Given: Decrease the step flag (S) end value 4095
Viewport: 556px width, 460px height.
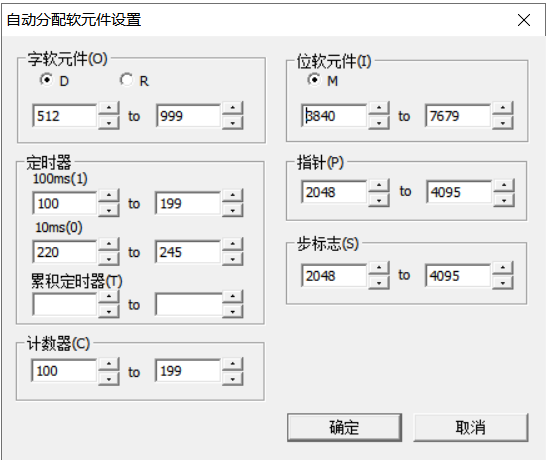Looking at the screenshot, I should [502, 283].
